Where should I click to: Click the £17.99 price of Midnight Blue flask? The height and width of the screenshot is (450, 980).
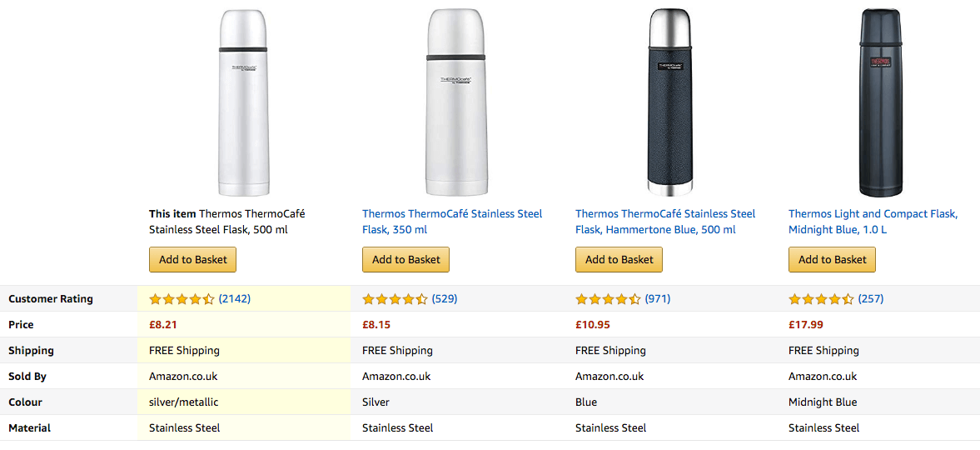(806, 325)
